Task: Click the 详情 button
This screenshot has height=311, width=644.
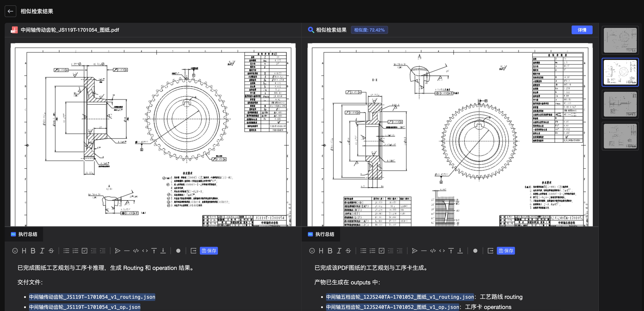Action: point(582,30)
